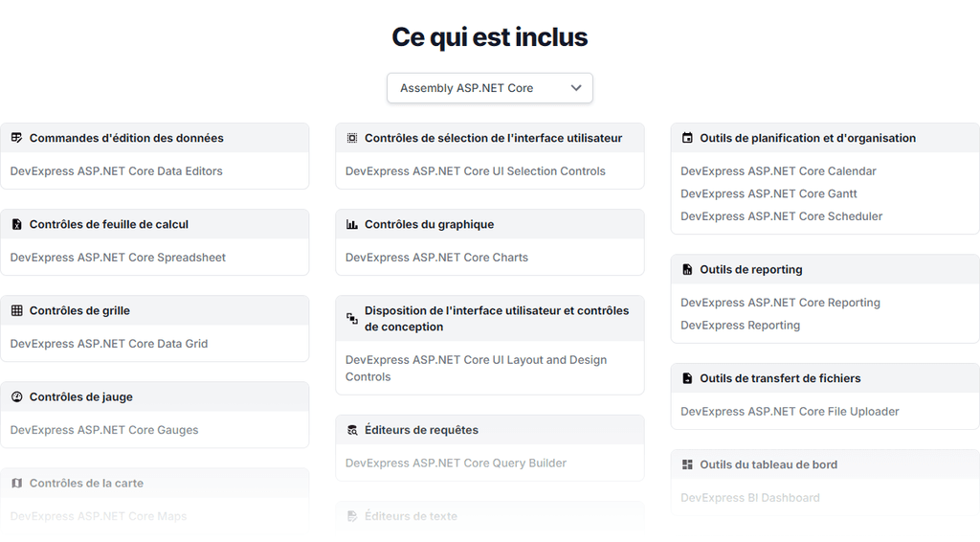The image size is (980, 542).
Task: Click 'Contrôles de feuille de calcul' heading
Action: [109, 224]
